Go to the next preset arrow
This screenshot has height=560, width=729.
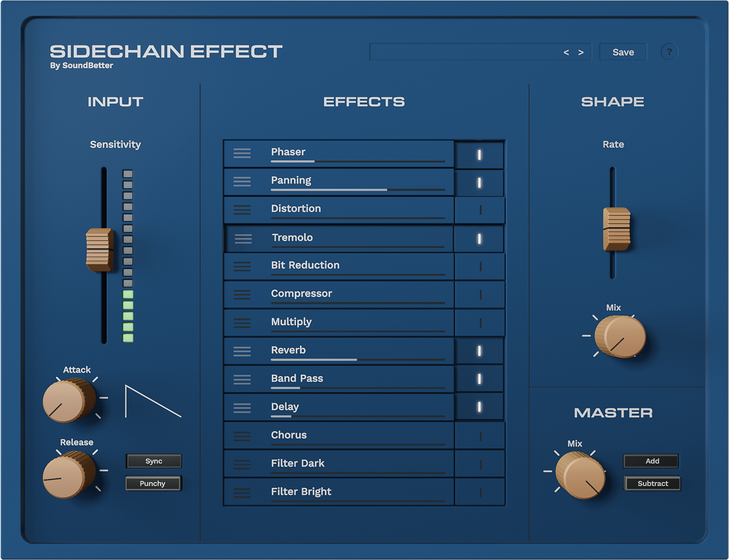(581, 52)
